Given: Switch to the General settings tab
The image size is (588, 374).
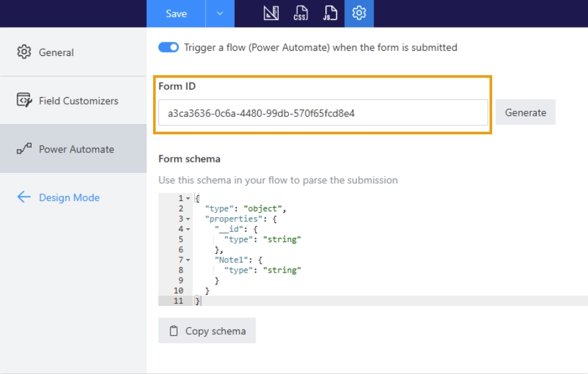Looking at the screenshot, I should [56, 53].
